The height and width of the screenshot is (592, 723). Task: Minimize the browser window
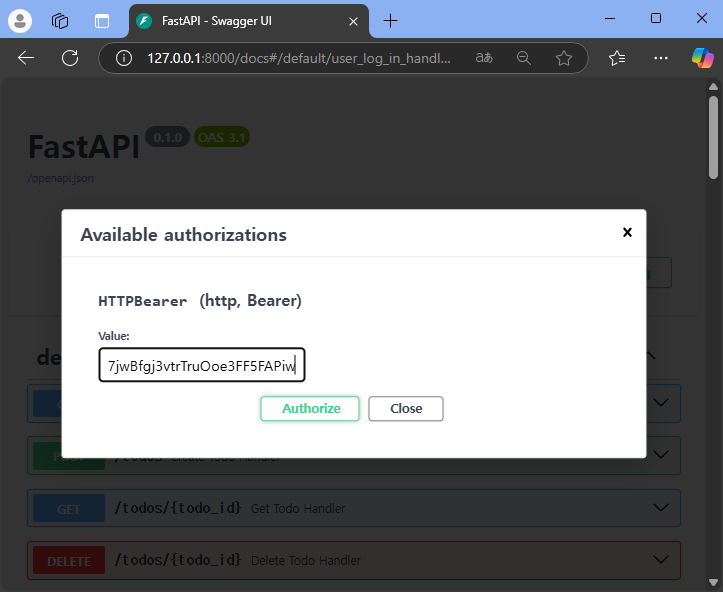[x=610, y=18]
